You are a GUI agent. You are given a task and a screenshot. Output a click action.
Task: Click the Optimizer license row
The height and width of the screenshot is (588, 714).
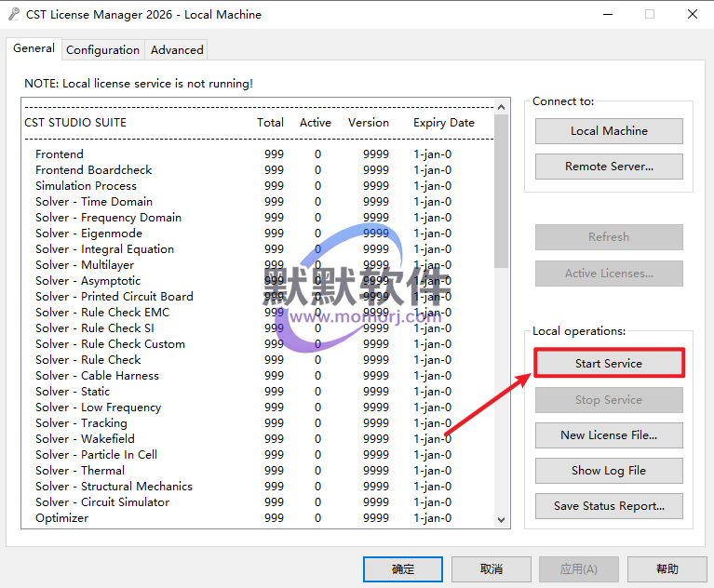click(x=62, y=518)
